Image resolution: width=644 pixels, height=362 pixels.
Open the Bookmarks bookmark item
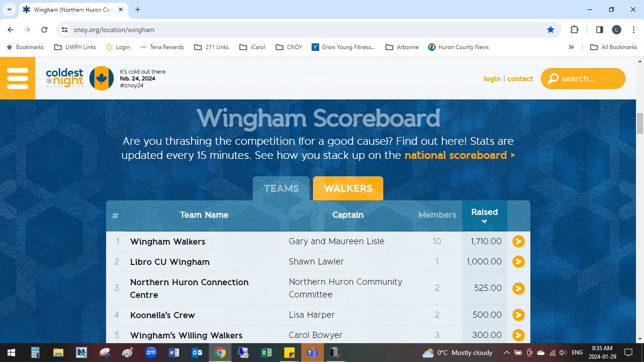pyautogui.click(x=25, y=47)
